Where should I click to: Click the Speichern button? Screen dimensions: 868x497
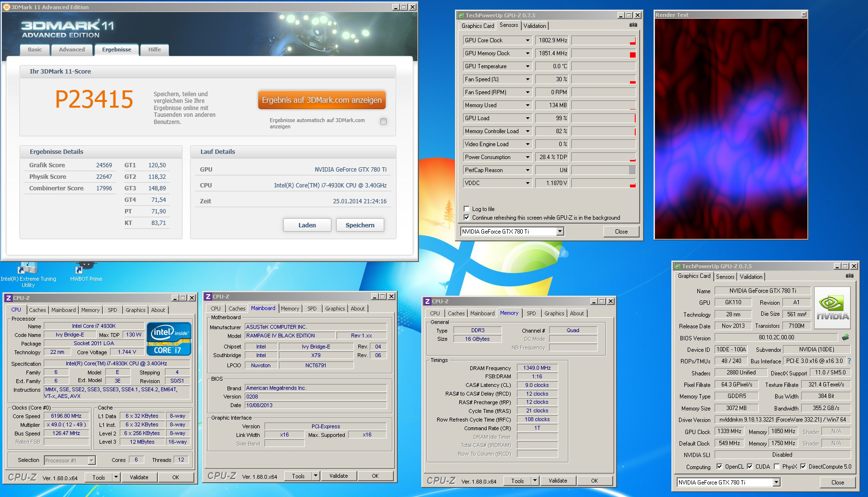[360, 225]
